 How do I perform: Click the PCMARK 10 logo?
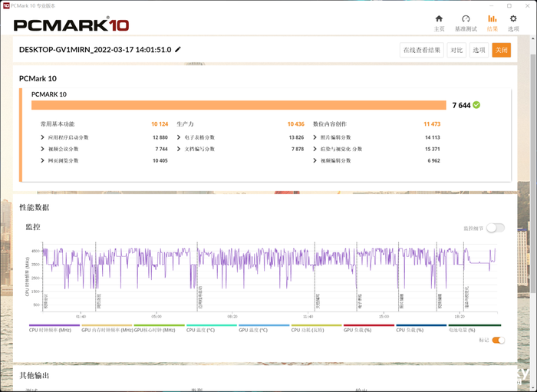(71, 25)
